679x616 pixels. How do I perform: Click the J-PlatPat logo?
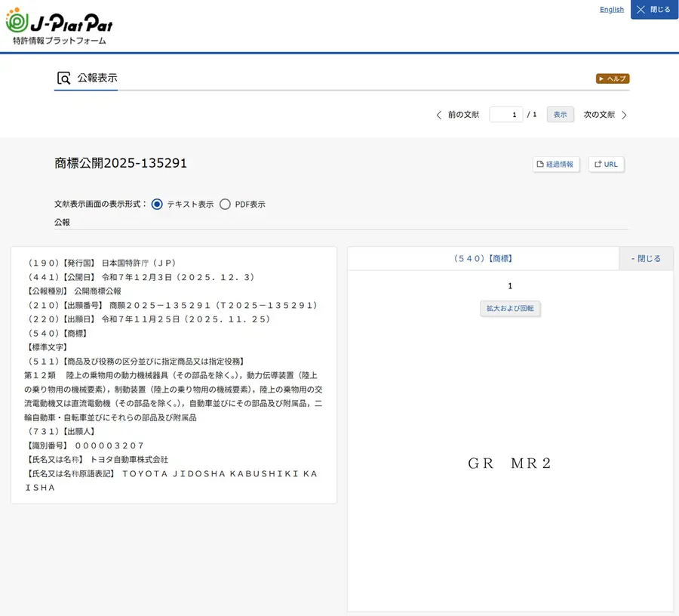click(x=59, y=26)
